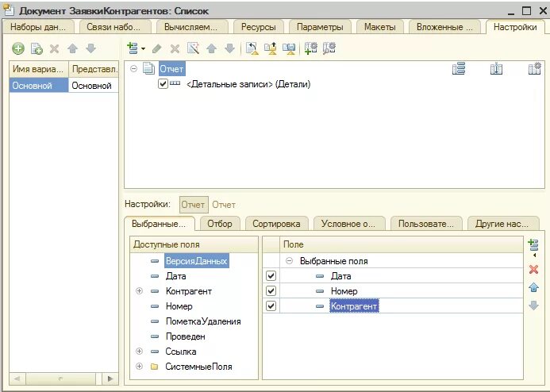Open the Связи наборов tab

coord(113,27)
